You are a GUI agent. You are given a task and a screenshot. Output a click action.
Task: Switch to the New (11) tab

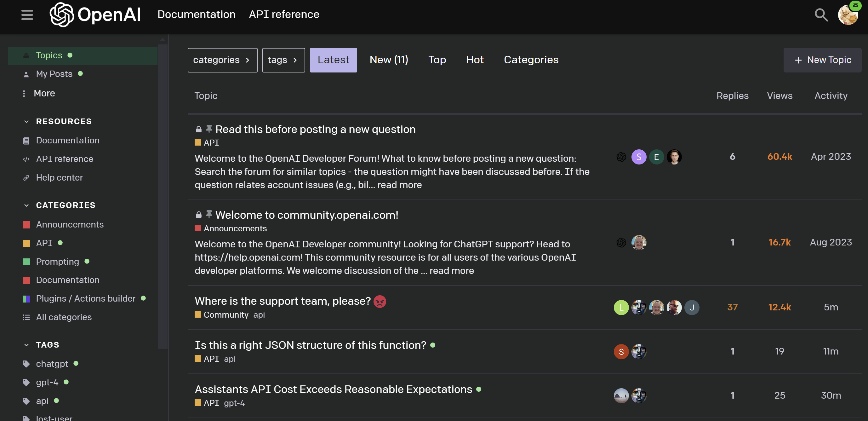coord(389,60)
